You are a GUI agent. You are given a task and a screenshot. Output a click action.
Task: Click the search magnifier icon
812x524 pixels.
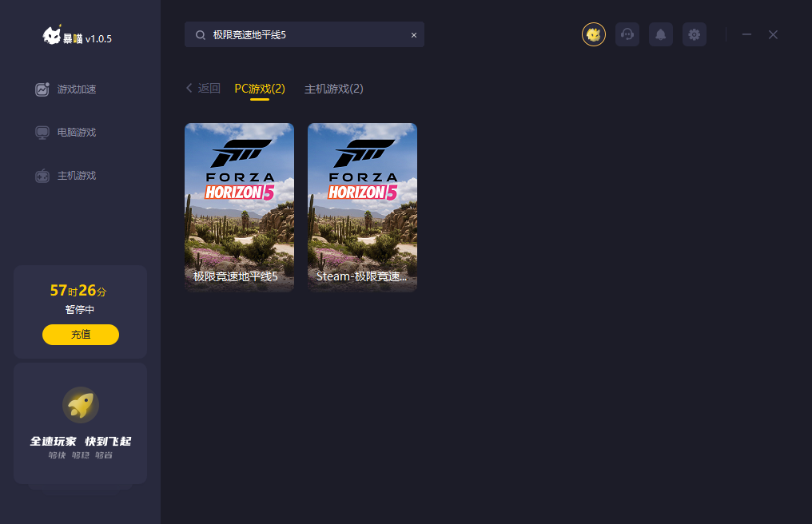click(x=201, y=34)
